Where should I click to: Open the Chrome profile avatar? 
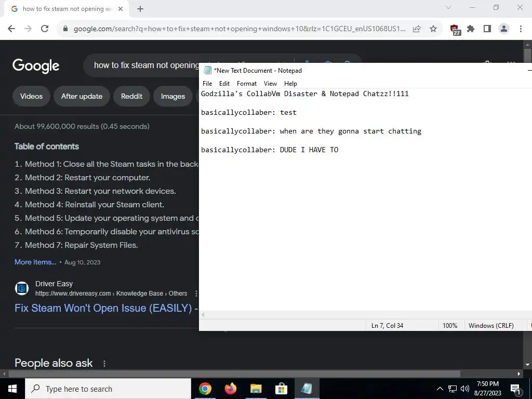pyautogui.click(x=504, y=29)
